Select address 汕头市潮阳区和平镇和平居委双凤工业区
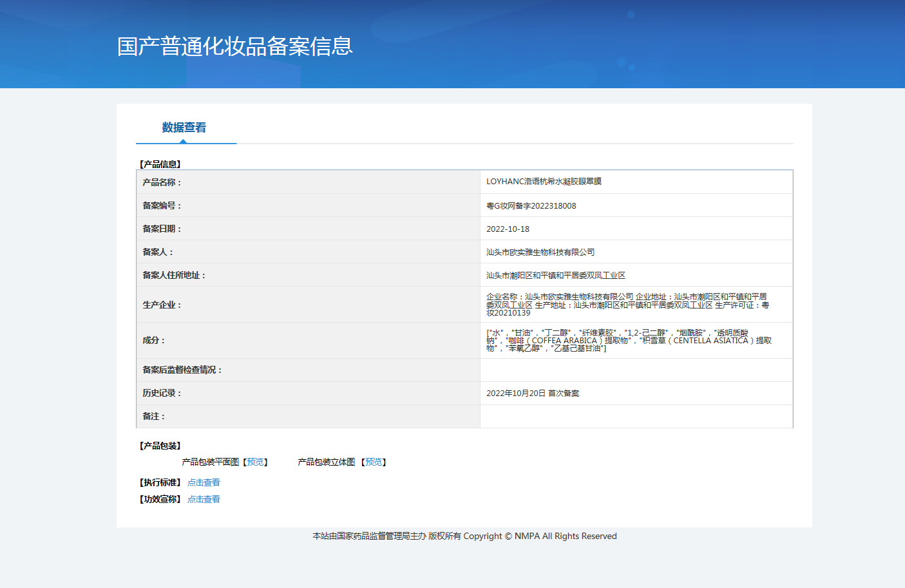This screenshot has width=905, height=588. [x=556, y=276]
